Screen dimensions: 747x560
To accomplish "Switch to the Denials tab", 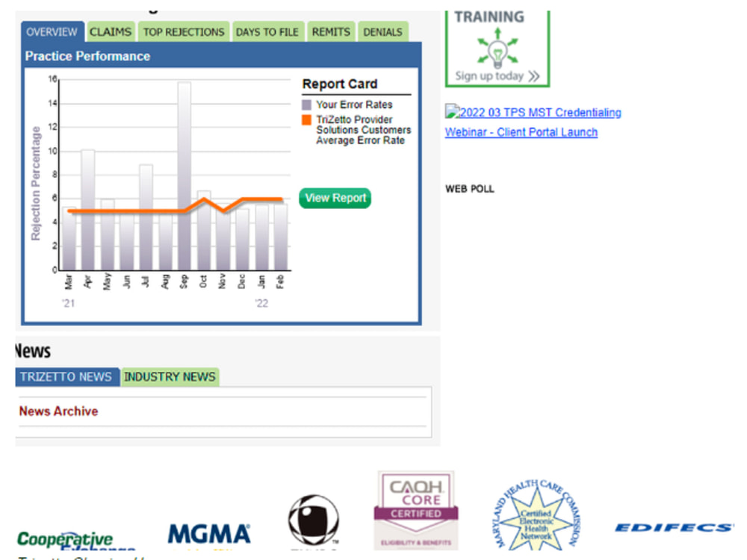I will pyautogui.click(x=383, y=32).
